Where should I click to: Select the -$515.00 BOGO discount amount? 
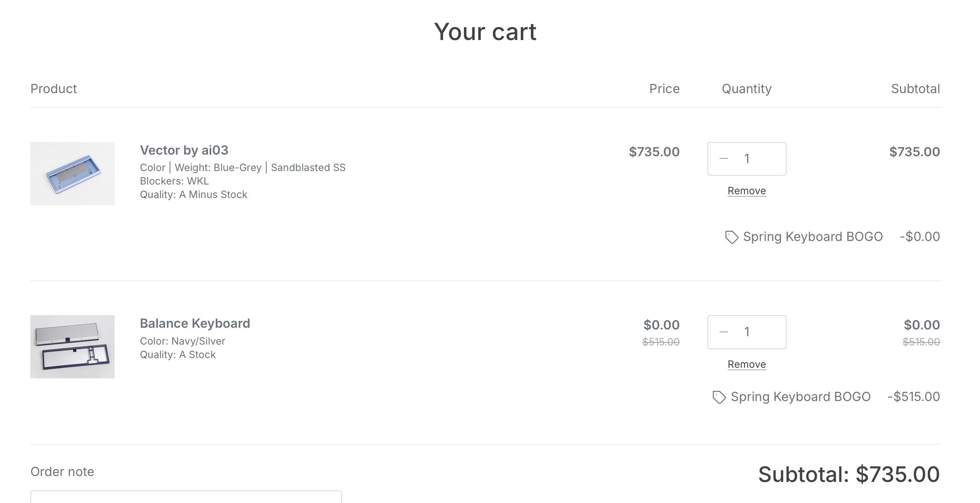913,397
